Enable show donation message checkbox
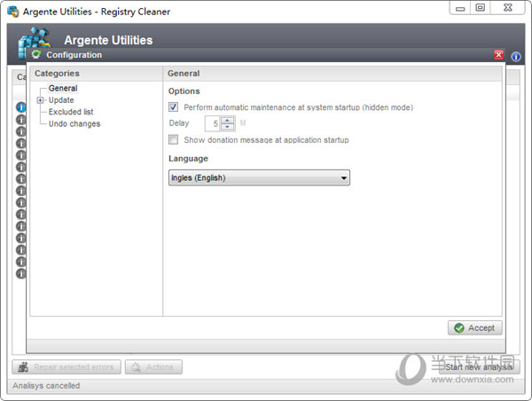Viewport: 532px width, 401px height. pos(174,139)
